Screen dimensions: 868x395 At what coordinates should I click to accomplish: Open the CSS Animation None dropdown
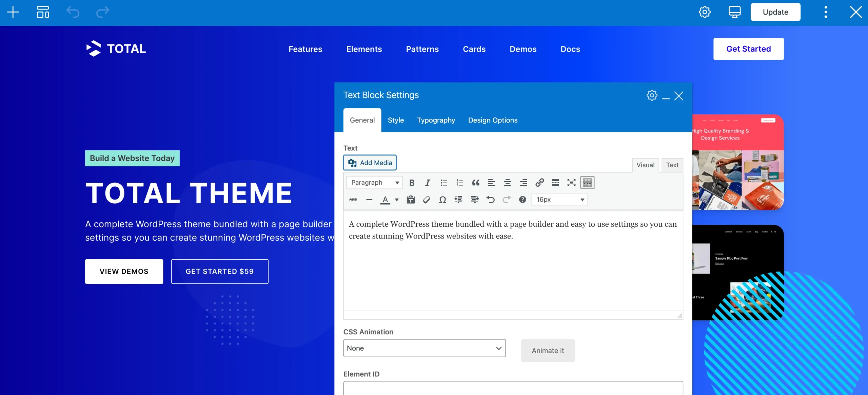pyautogui.click(x=425, y=348)
